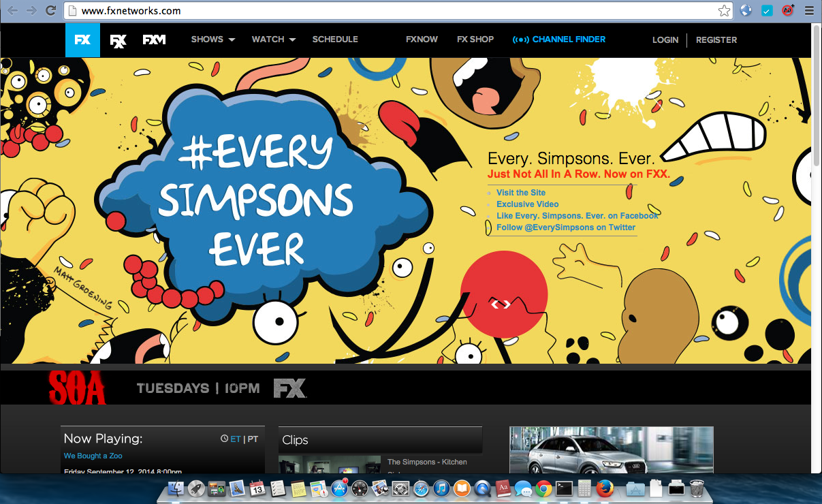Open Messages from the dock

click(523, 488)
